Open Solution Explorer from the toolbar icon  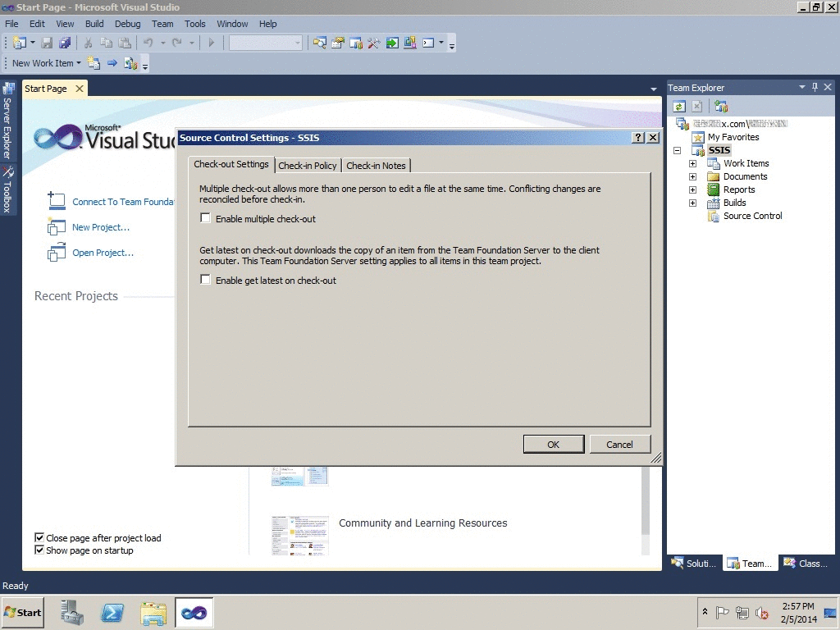click(320, 43)
